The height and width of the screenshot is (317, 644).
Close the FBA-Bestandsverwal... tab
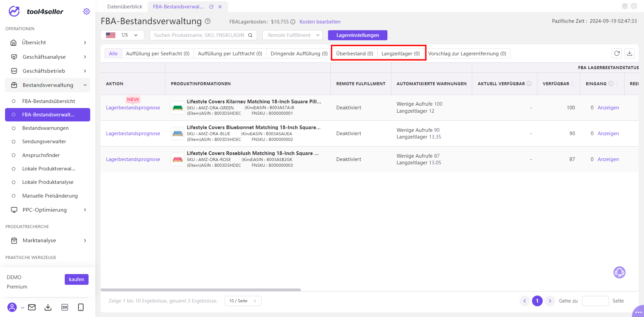coord(220,7)
